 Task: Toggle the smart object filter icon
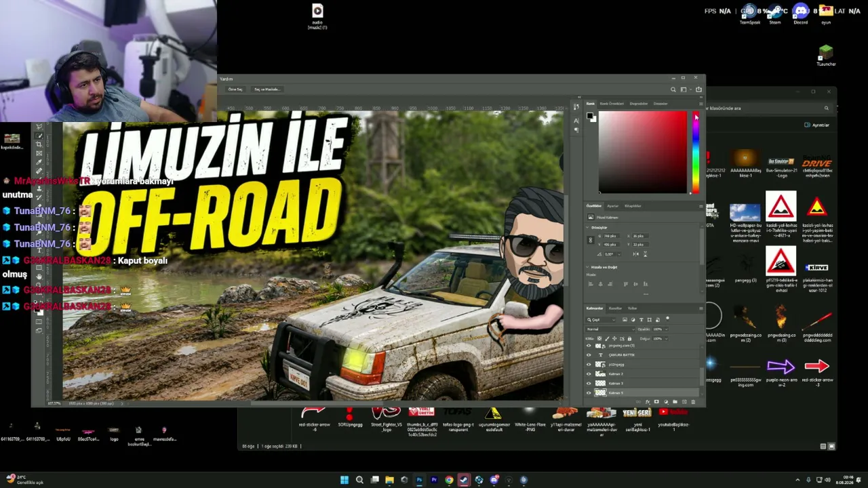tap(658, 319)
